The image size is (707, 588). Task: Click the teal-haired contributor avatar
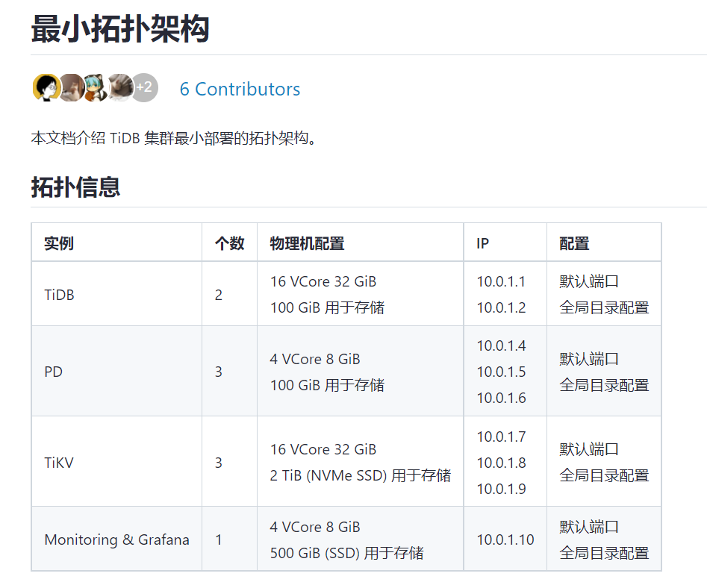coord(96,87)
